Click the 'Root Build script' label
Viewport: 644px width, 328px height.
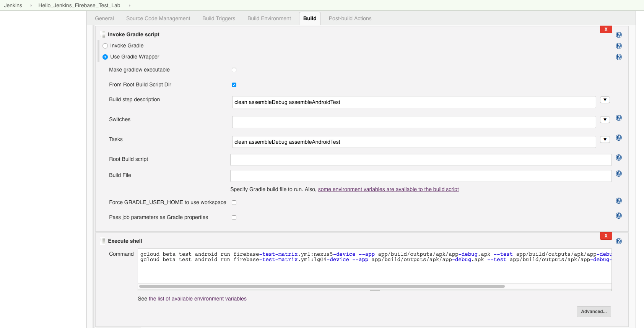(128, 159)
